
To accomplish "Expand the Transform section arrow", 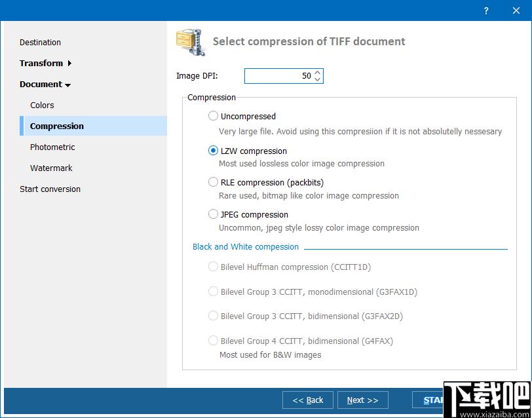I will (69, 64).
